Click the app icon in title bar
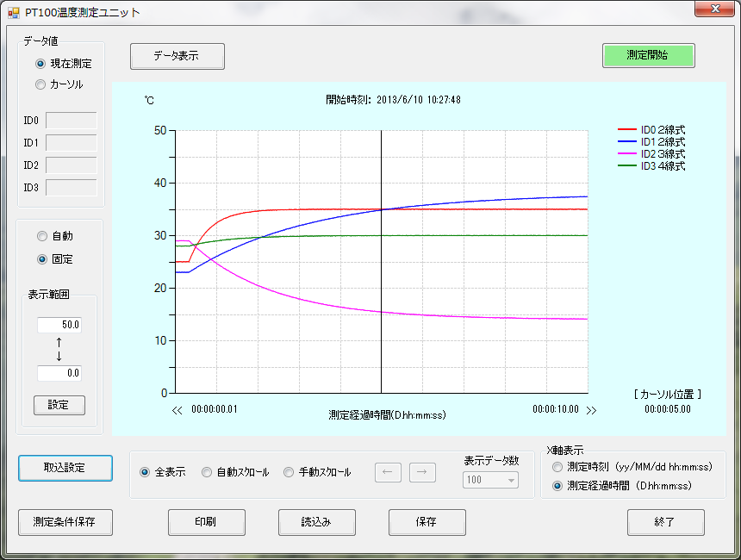The height and width of the screenshot is (560, 741). point(13,13)
